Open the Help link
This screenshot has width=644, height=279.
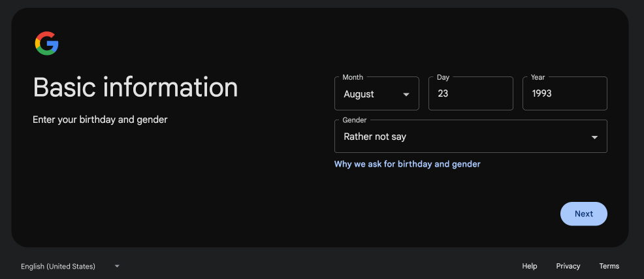click(530, 266)
